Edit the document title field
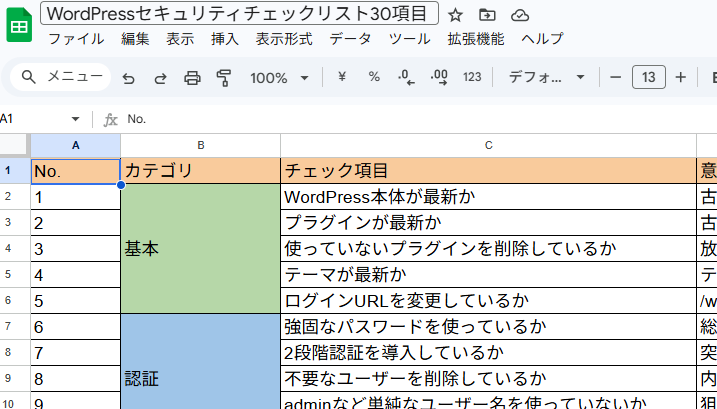 240,13
